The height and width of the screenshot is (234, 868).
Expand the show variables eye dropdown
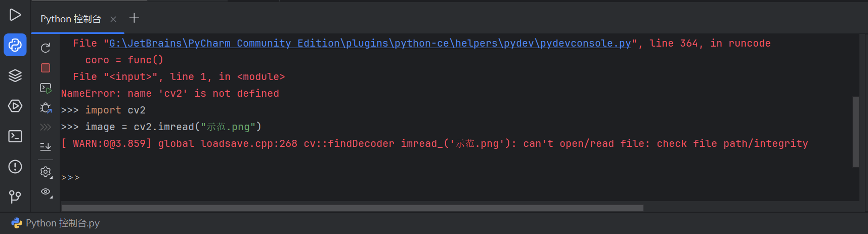coord(46,192)
